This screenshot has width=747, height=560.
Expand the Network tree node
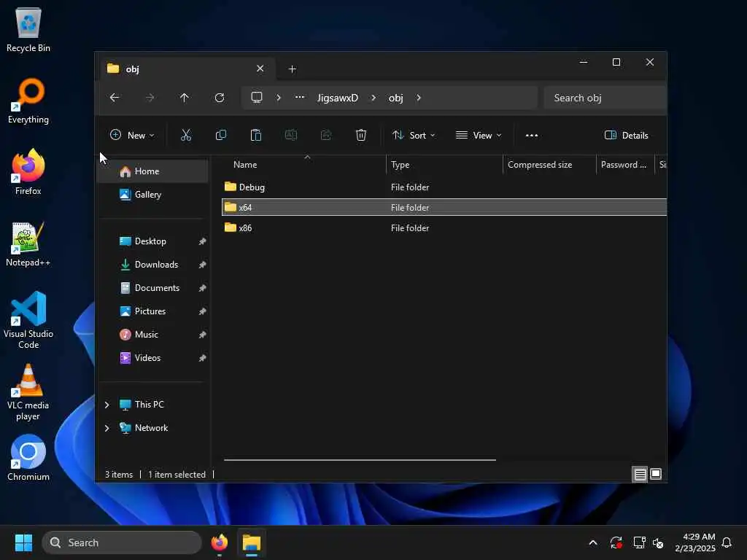pyautogui.click(x=107, y=428)
